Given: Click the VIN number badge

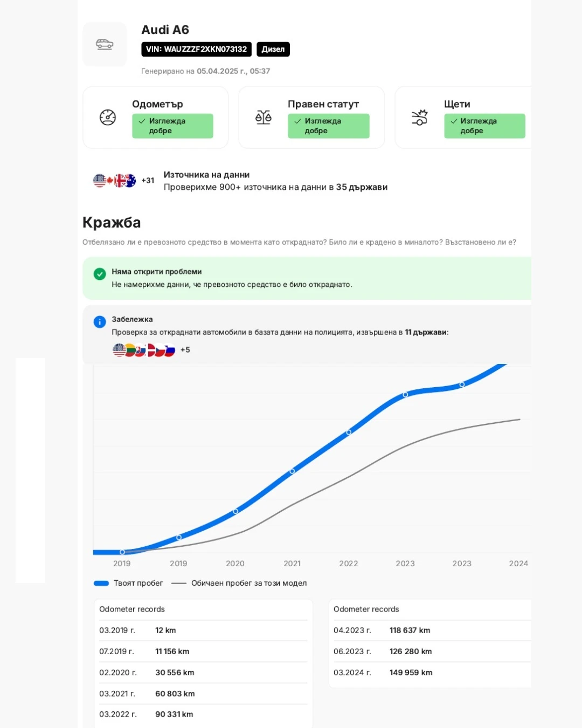Looking at the screenshot, I should point(196,49).
